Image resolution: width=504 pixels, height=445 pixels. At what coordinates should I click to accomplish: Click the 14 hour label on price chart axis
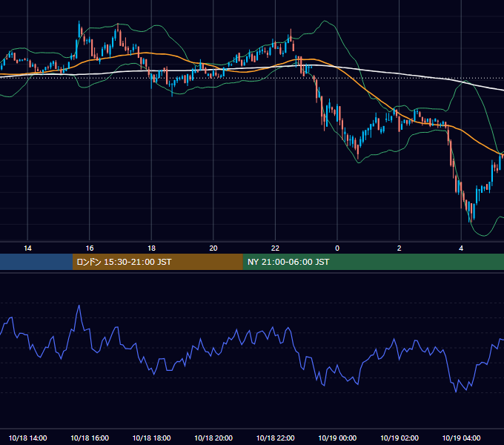click(27, 248)
